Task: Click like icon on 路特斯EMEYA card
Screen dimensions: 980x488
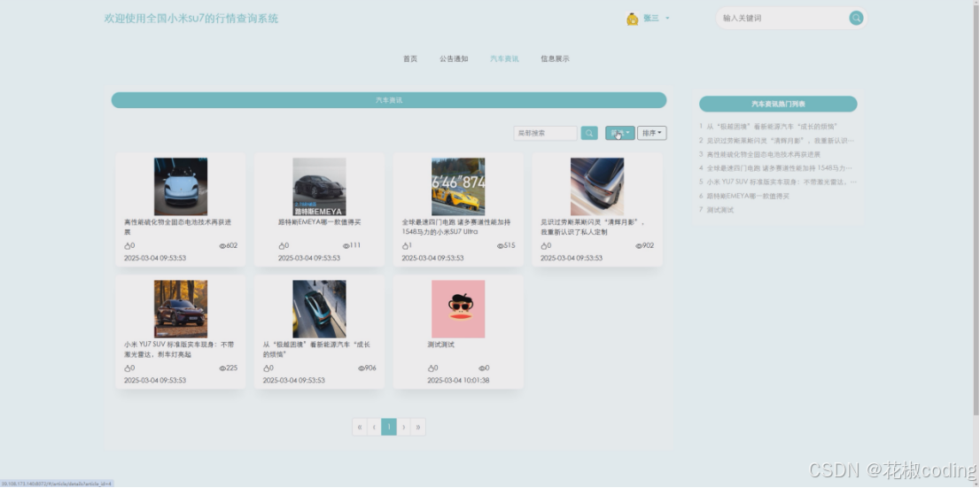Action: [281, 246]
